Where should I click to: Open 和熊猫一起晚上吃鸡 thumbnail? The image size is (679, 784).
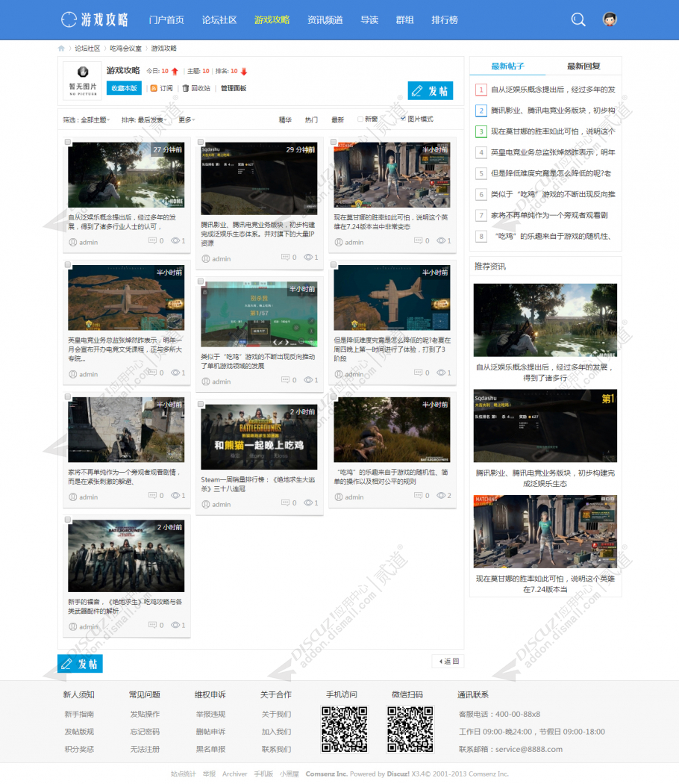(259, 437)
